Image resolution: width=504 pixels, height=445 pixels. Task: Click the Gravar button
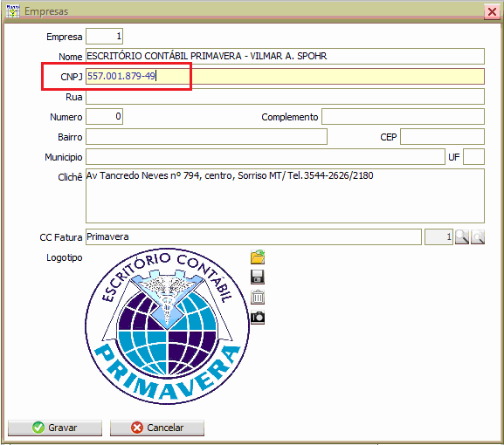tap(55, 428)
